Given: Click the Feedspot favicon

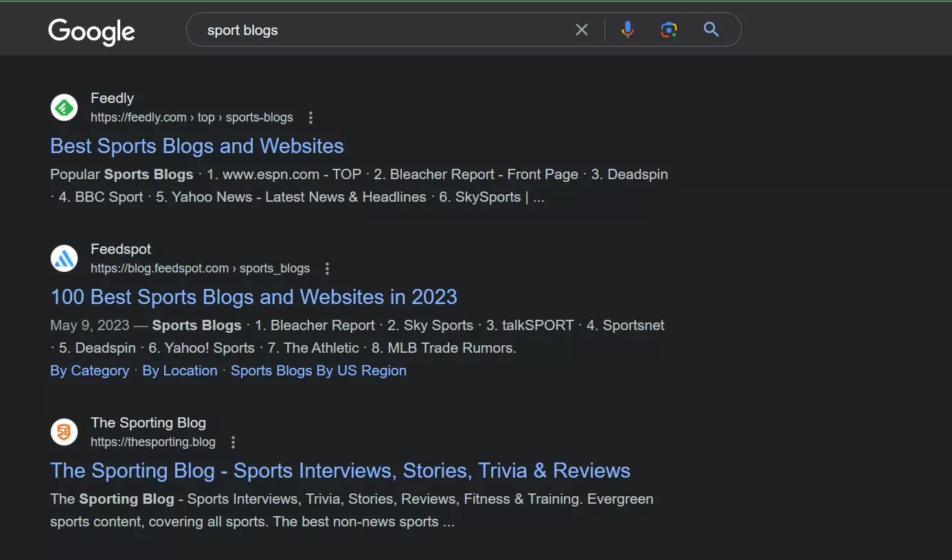Looking at the screenshot, I should [64, 259].
